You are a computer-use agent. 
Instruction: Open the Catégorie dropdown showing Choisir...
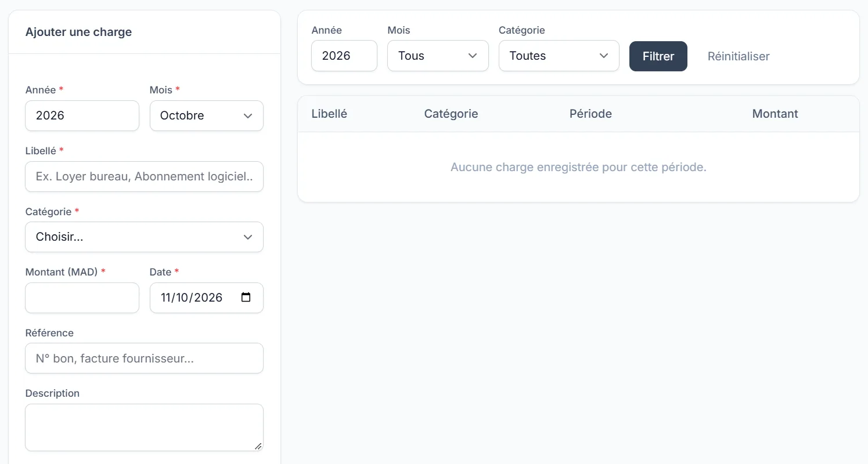(x=144, y=237)
